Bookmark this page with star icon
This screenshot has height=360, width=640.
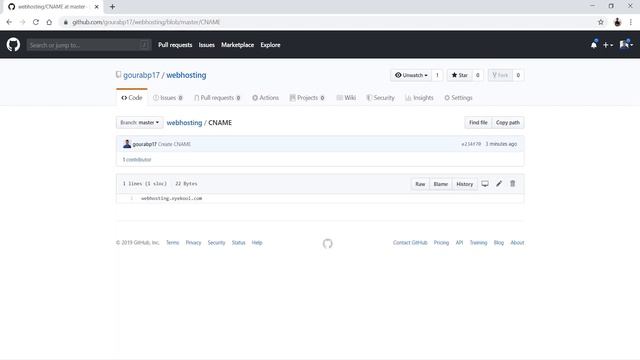(x=601, y=22)
